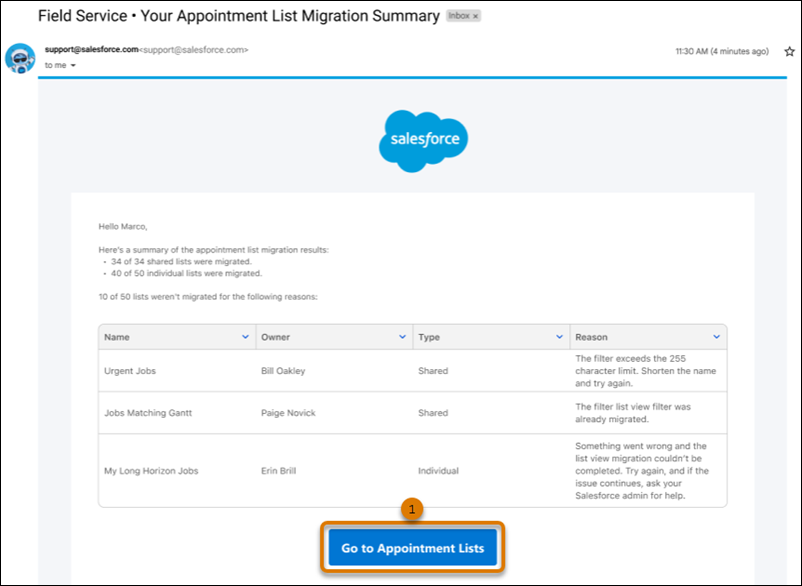Open the Owner column dropdown chevron
Image resolution: width=802 pixels, height=586 pixels.
point(402,337)
